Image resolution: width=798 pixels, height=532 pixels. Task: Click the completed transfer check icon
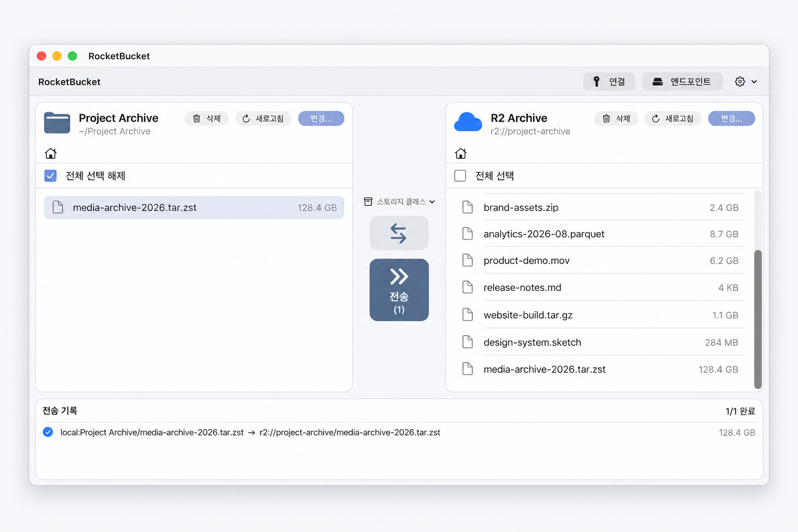48,432
